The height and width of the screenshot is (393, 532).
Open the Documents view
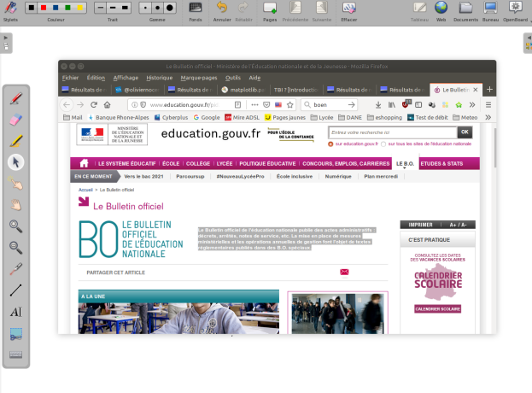click(x=465, y=9)
